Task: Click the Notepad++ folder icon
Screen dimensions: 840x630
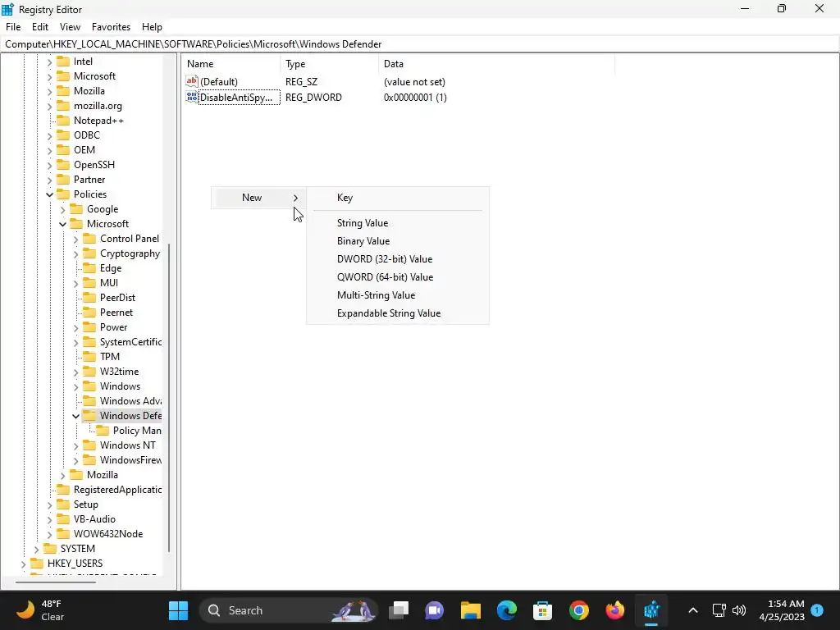Action: pos(63,120)
